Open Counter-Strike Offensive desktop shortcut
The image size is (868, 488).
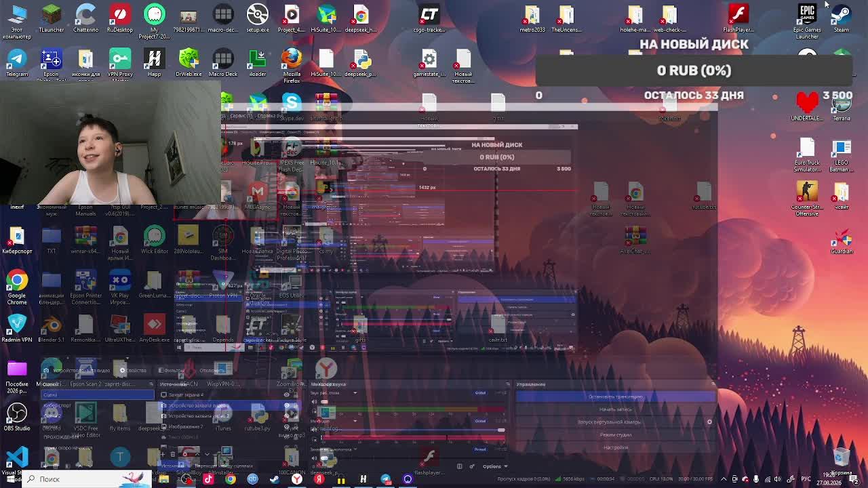click(x=807, y=199)
